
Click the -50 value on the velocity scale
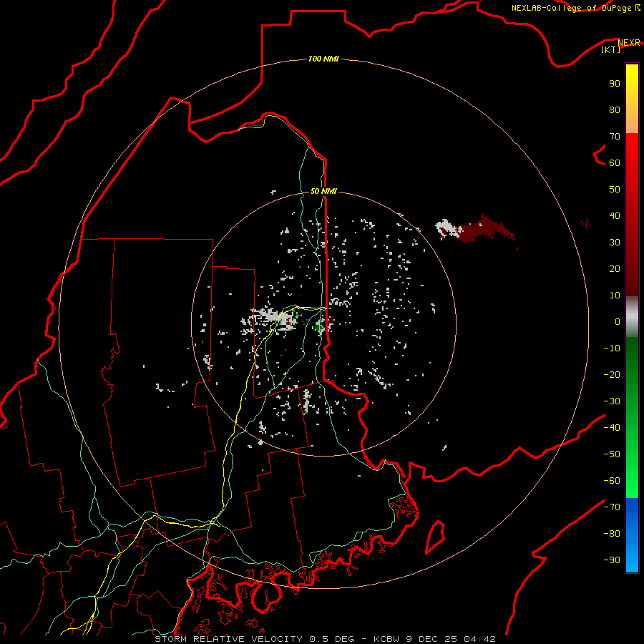[x=612, y=454]
